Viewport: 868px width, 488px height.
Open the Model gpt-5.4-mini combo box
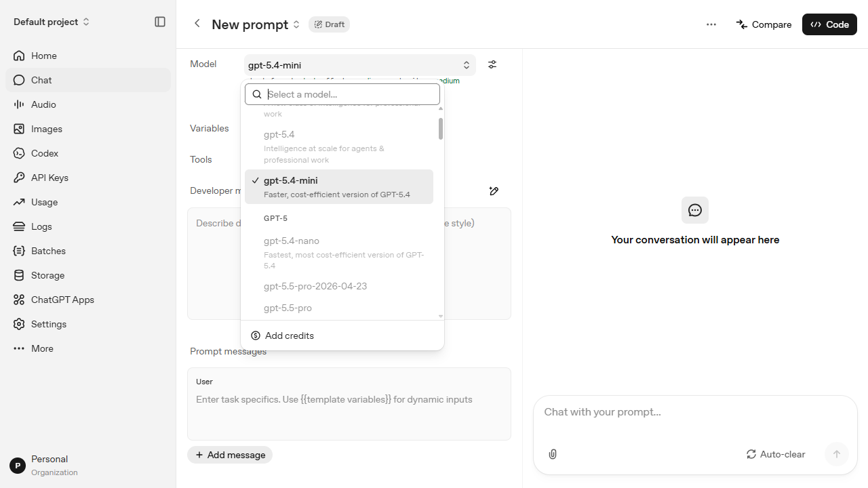click(x=360, y=65)
